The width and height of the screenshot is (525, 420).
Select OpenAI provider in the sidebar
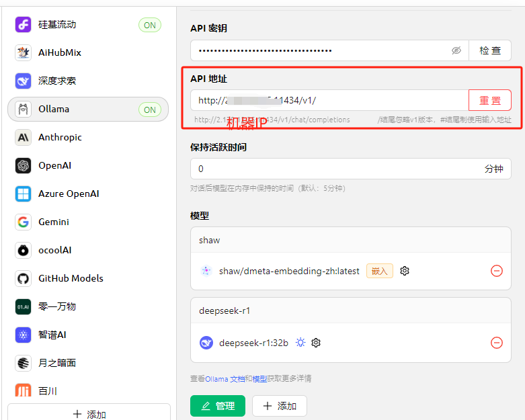pos(88,166)
